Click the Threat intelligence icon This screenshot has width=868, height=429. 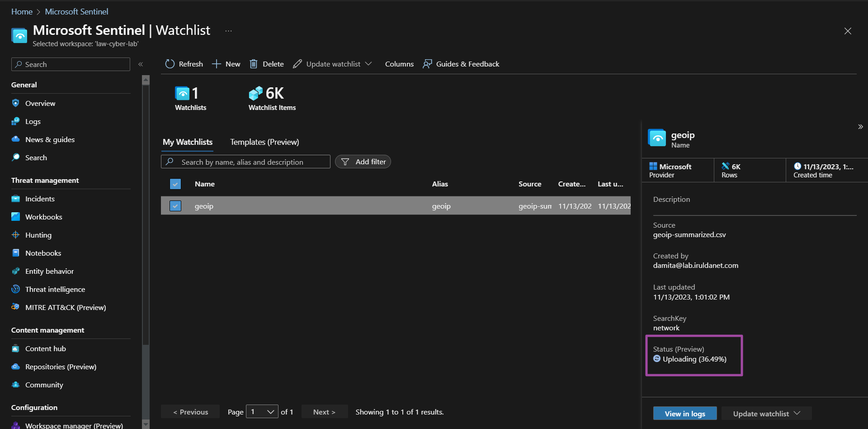16,289
